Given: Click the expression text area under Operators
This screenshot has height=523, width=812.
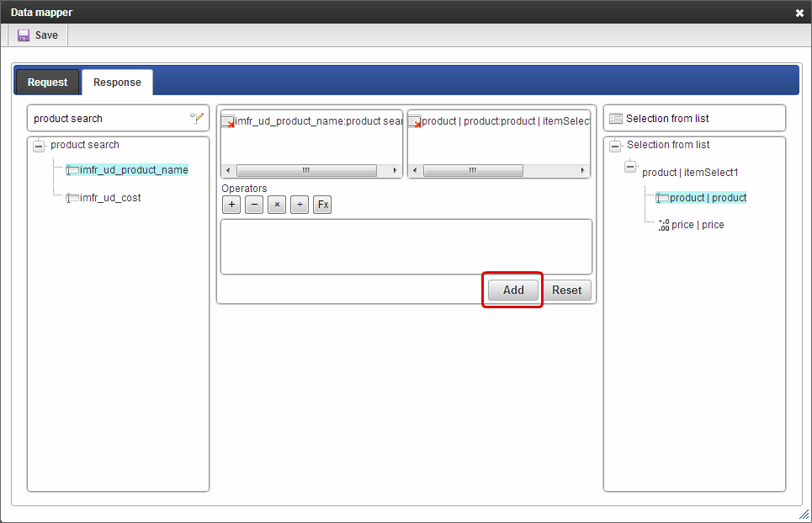Looking at the screenshot, I should coord(406,247).
